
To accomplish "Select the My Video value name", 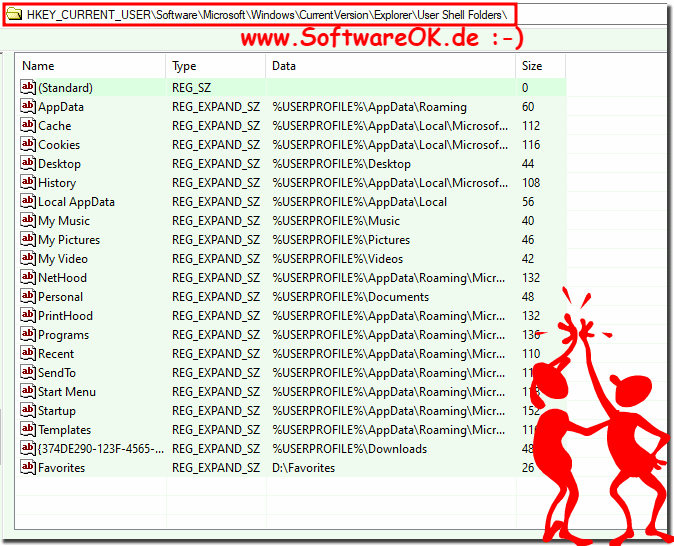I will [x=63, y=258].
